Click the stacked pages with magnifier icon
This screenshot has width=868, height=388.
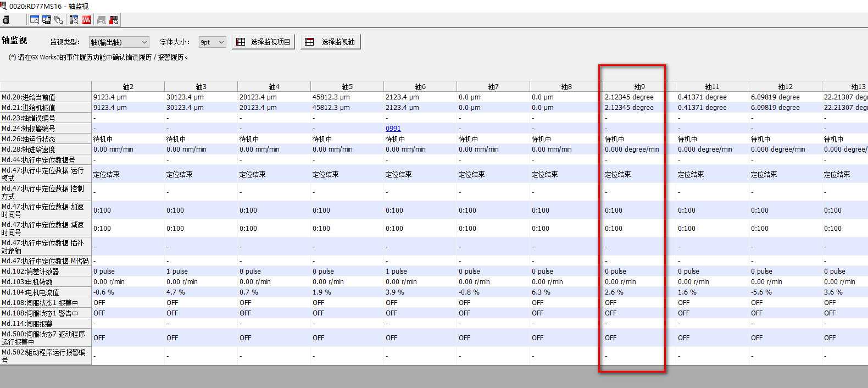tap(59, 20)
